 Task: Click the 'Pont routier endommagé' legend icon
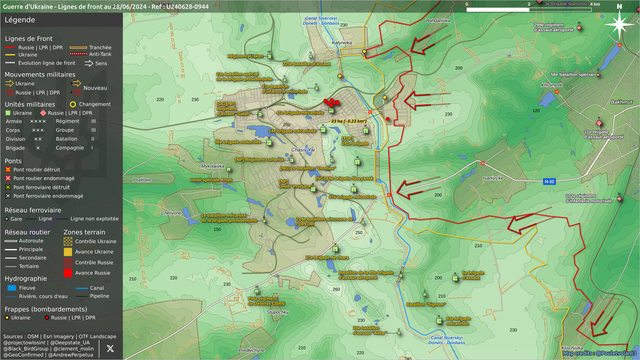(8, 178)
